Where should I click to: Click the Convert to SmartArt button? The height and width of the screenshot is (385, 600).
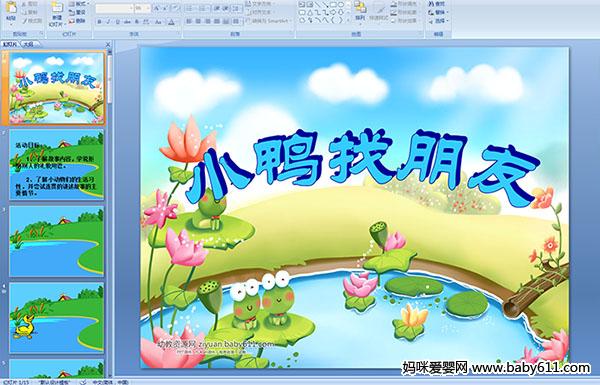click(269, 21)
